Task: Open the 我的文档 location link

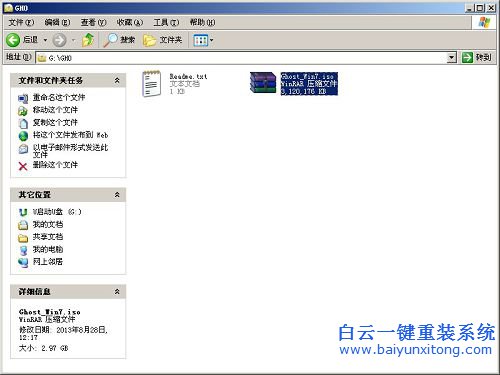Action: [48, 224]
